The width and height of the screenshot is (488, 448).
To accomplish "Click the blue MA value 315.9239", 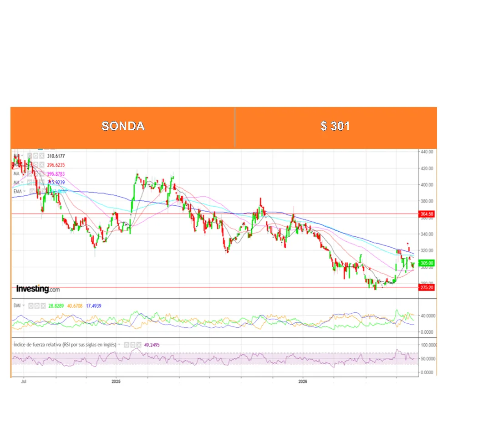I will pyautogui.click(x=56, y=183).
